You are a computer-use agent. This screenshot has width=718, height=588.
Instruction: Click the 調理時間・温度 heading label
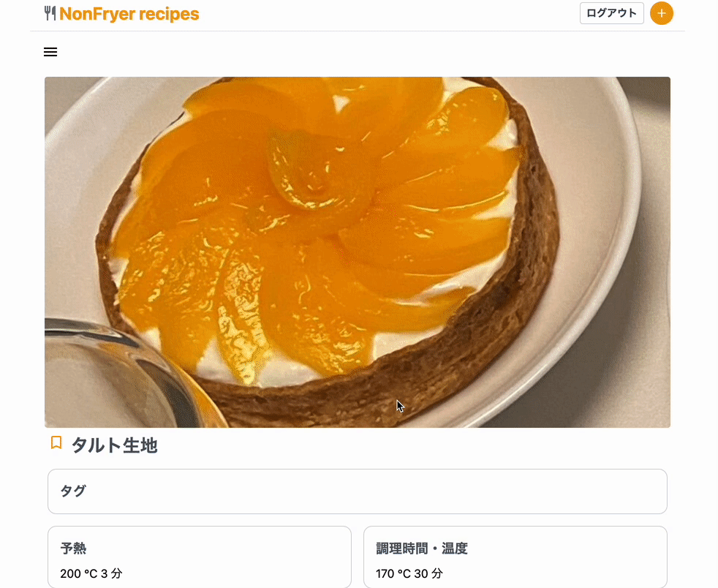(x=422, y=549)
